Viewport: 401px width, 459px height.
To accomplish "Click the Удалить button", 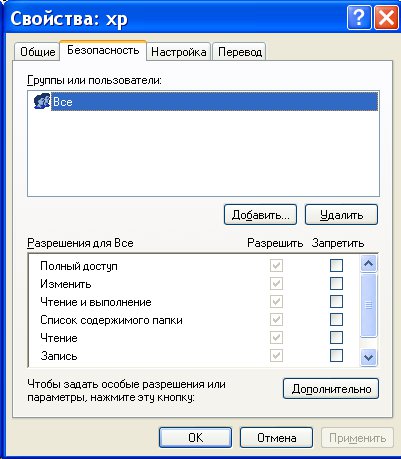I will pyautogui.click(x=341, y=215).
